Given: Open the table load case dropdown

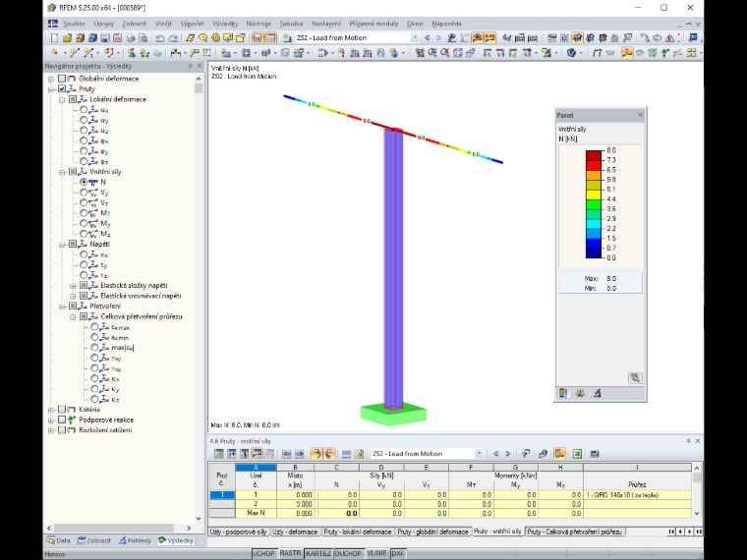Looking at the screenshot, I should tap(479, 454).
